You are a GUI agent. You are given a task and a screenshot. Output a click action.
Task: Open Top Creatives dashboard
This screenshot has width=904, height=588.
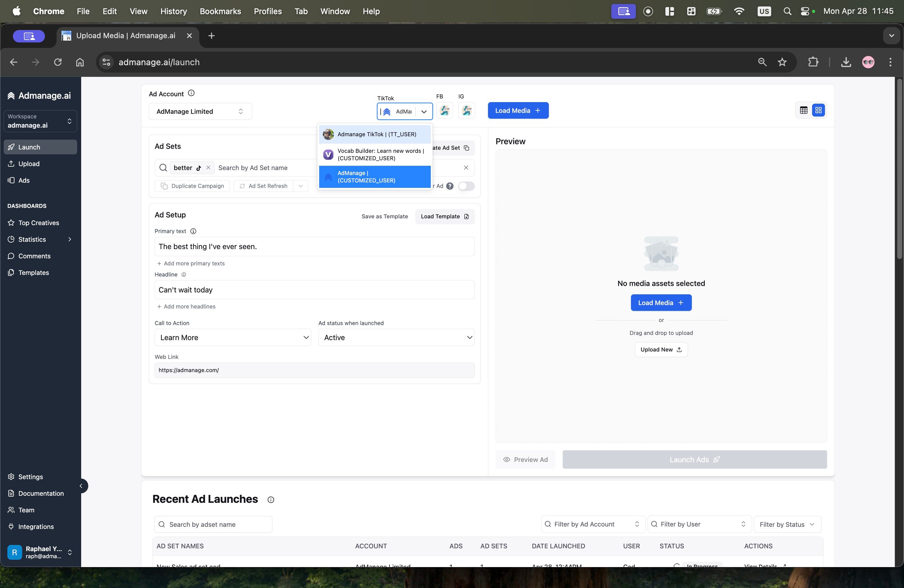pos(38,223)
